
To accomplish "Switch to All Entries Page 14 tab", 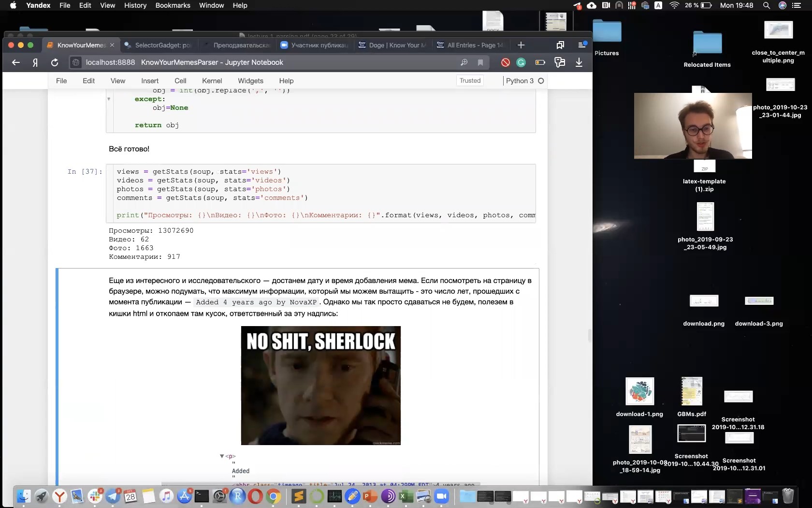I will pos(470,45).
